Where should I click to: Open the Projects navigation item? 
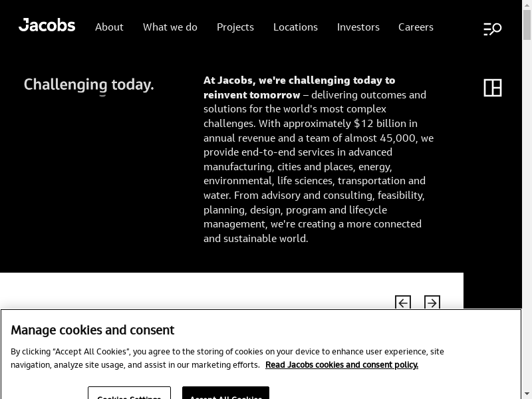click(x=235, y=27)
